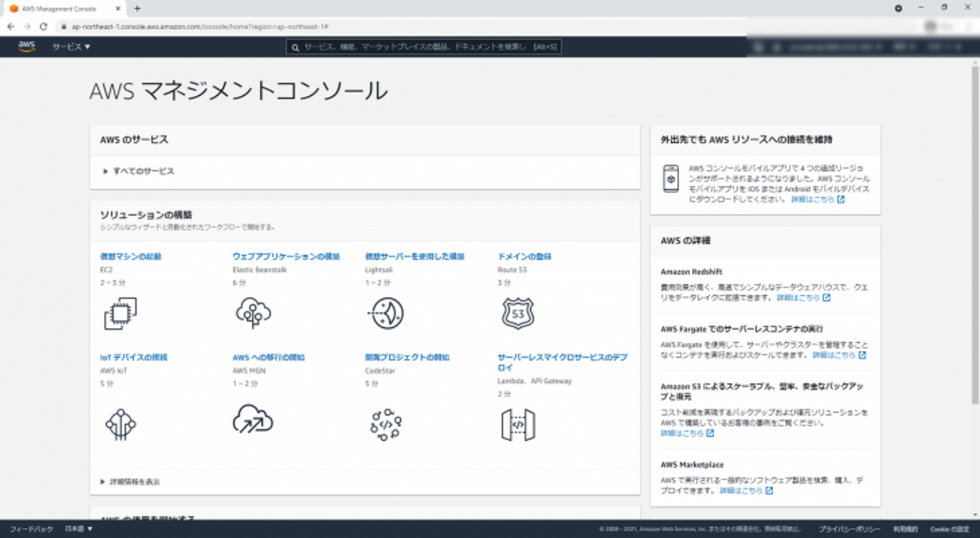Reload the page with browser refresh button
The width and height of the screenshot is (980, 538).
(44, 27)
